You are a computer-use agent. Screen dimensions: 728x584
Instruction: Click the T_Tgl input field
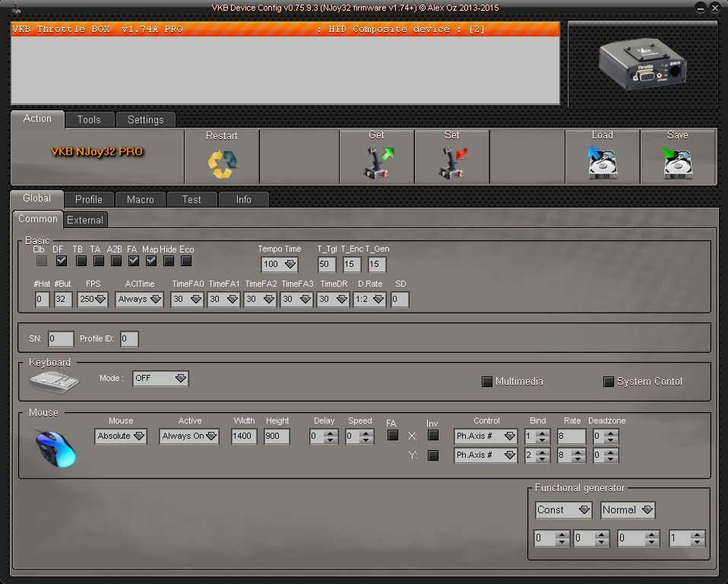coord(327,265)
